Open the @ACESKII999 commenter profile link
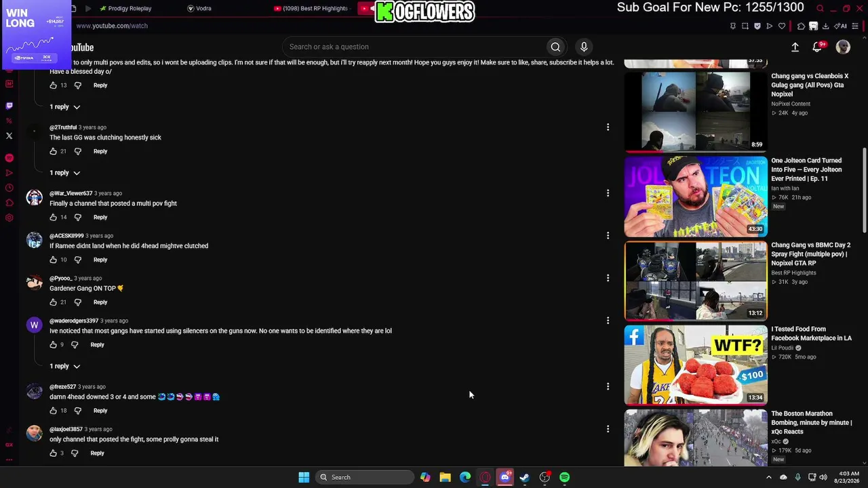The image size is (868, 488). 66,236
